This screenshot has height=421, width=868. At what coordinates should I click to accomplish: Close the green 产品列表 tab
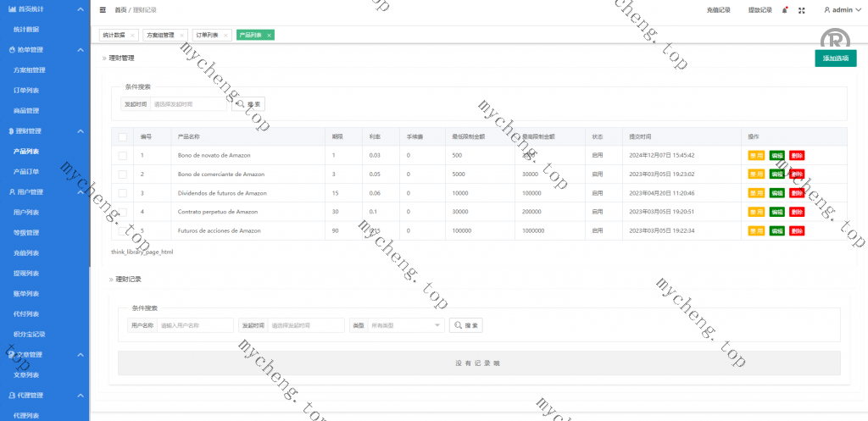(269, 36)
